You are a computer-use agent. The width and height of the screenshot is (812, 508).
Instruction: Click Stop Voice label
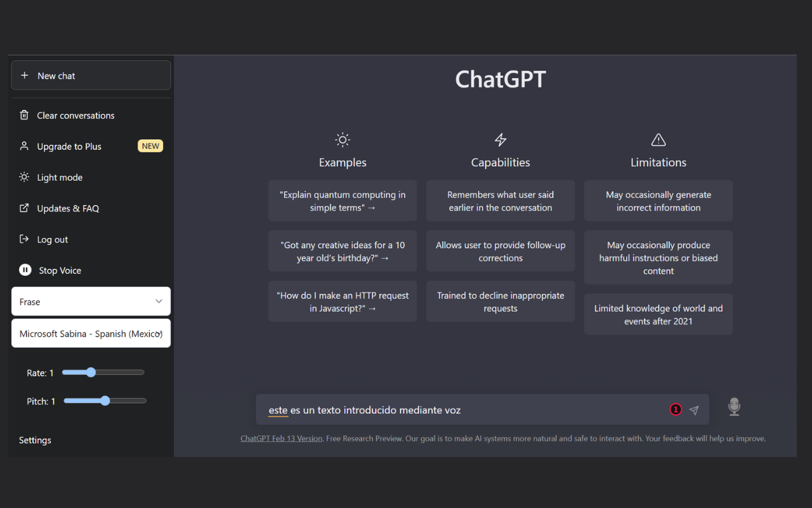click(x=60, y=271)
